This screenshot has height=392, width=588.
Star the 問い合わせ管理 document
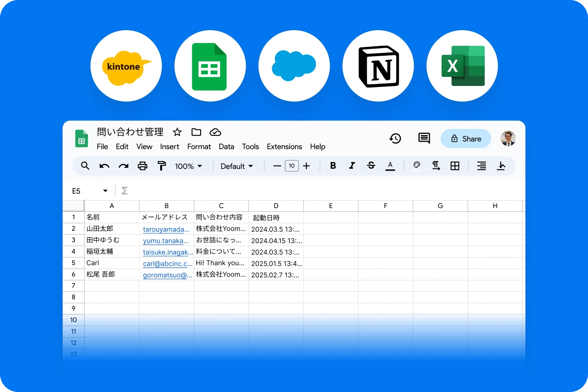coord(177,132)
